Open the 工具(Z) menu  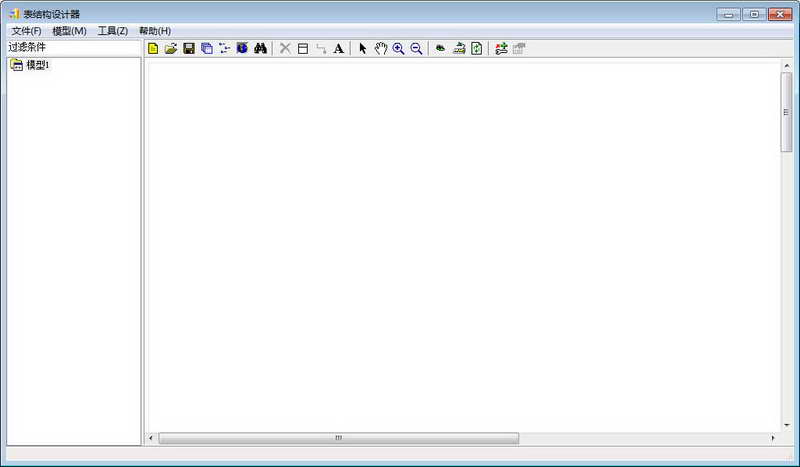[x=113, y=31]
